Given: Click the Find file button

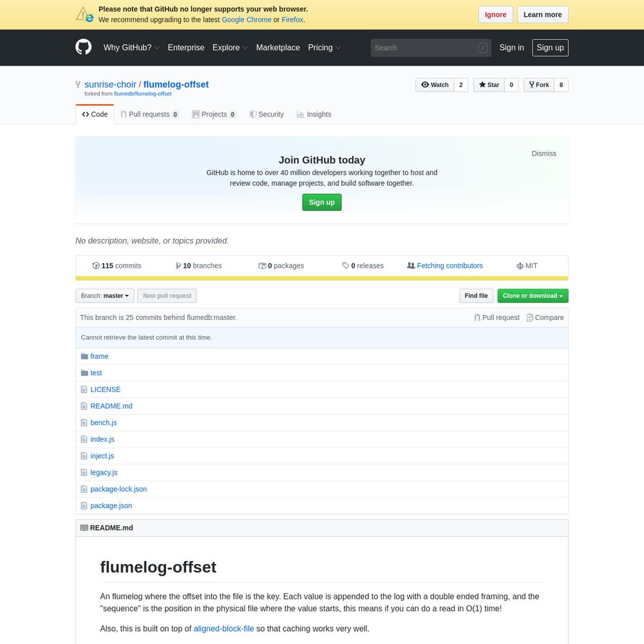Looking at the screenshot, I should pyautogui.click(x=476, y=296).
